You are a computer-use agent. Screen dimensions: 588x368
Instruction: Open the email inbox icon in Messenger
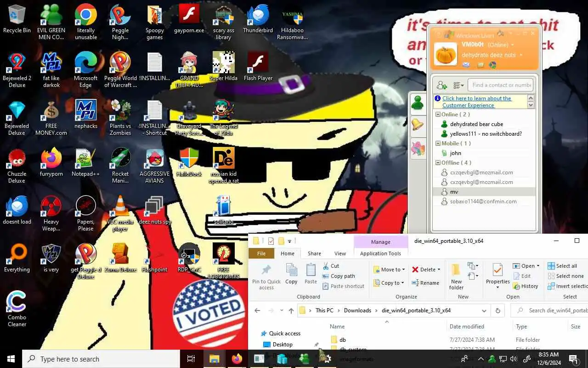[x=466, y=65]
